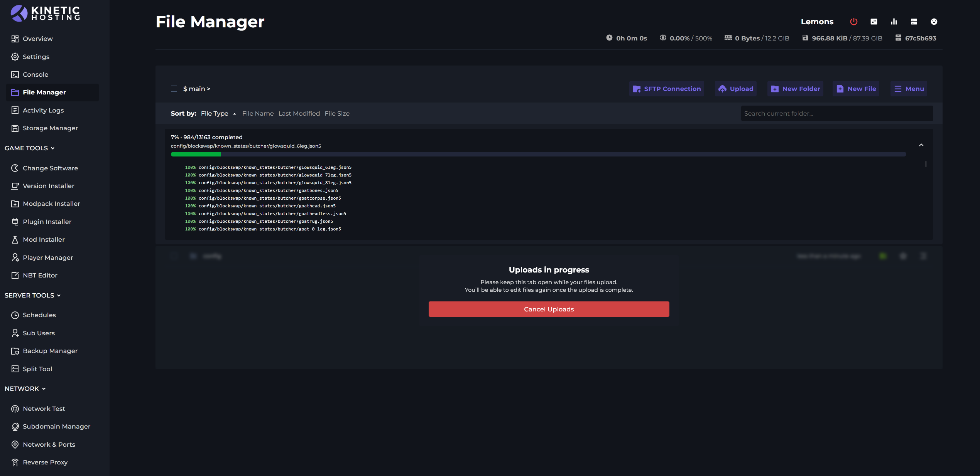
Task: Open the Menu dropdown button
Action: 909,89
